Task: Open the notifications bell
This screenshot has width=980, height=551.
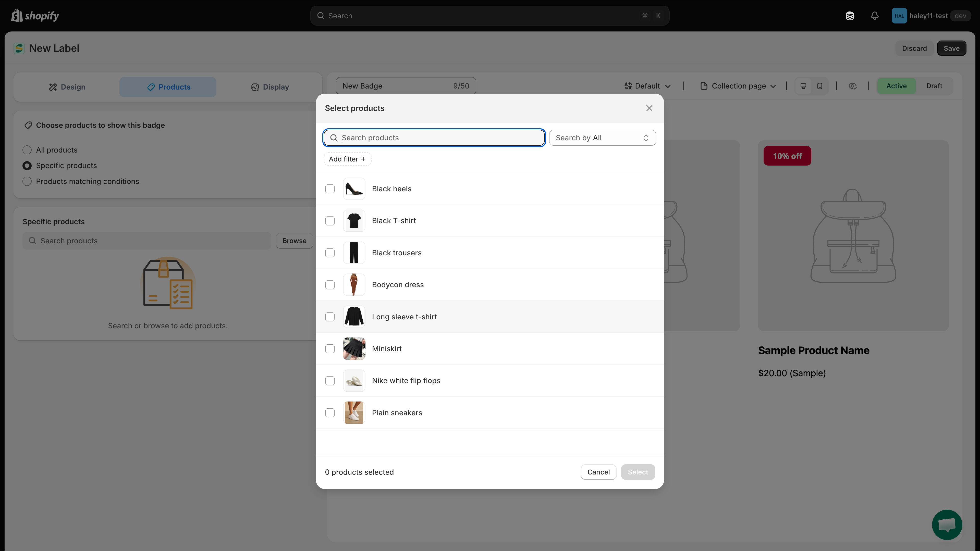Action: (875, 16)
